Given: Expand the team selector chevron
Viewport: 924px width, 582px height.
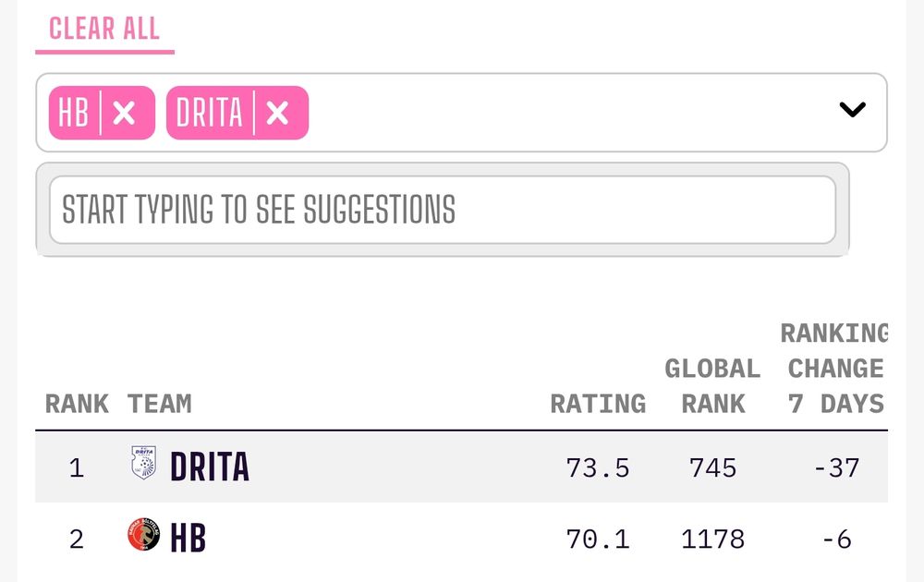Looking at the screenshot, I should 852,110.
